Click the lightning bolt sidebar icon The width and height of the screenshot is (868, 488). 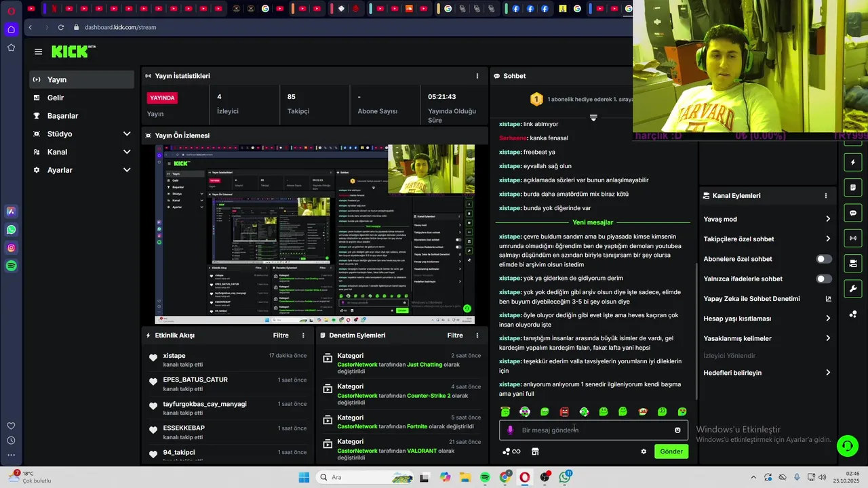(853, 163)
